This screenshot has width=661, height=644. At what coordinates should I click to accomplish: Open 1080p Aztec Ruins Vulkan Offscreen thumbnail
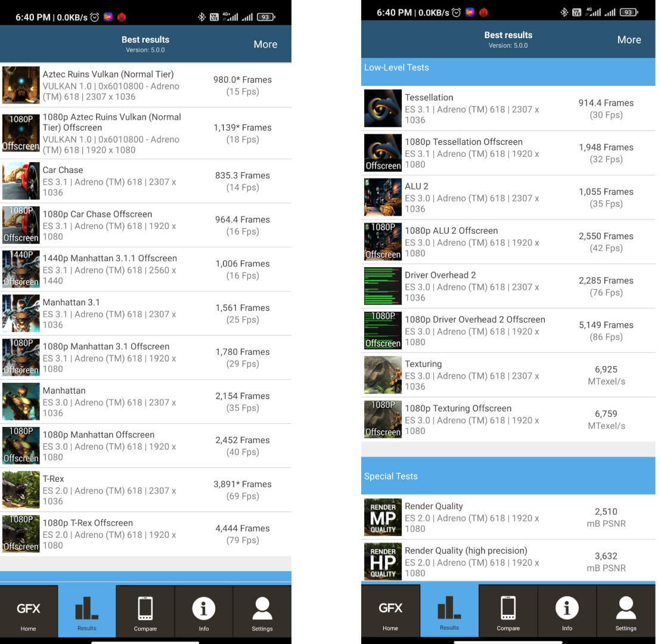(x=21, y=133)
